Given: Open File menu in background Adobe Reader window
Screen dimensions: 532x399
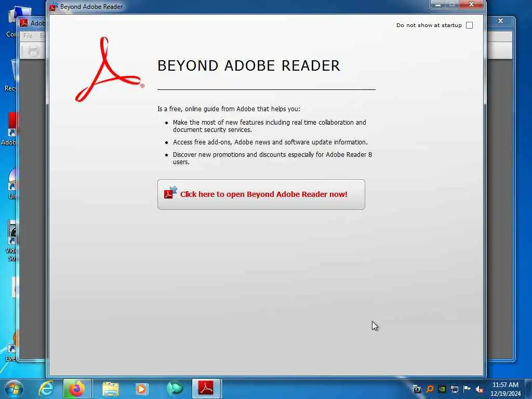Looking at the screenshot, I should click(x=28, y=36).
